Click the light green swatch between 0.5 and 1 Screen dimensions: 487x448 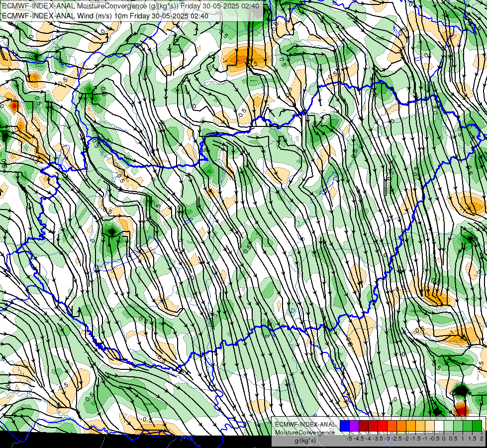(458, 426)
